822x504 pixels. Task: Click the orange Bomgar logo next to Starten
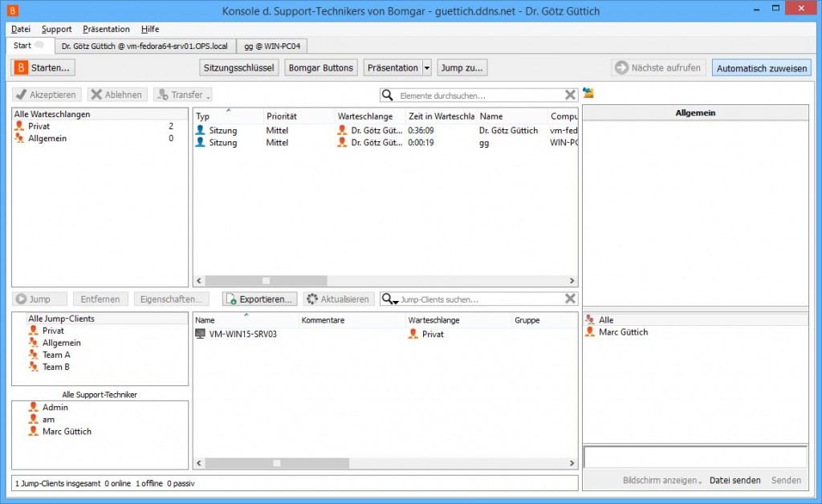pos(20,67)
